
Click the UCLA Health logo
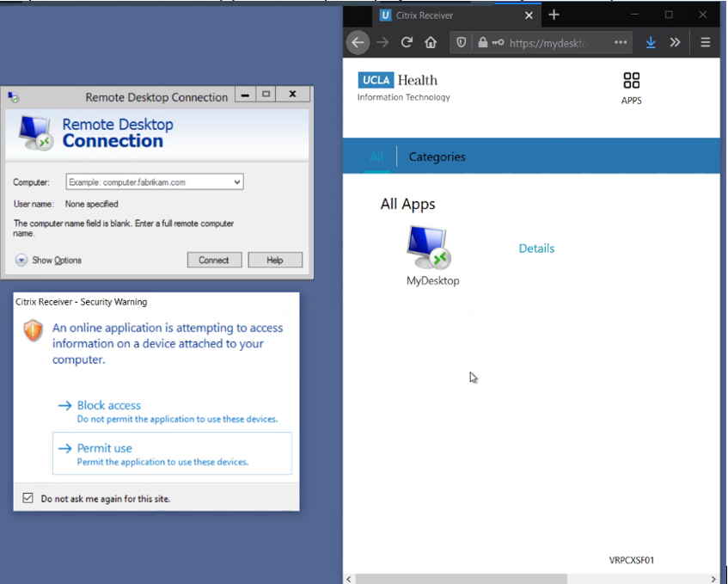[397, 80]
